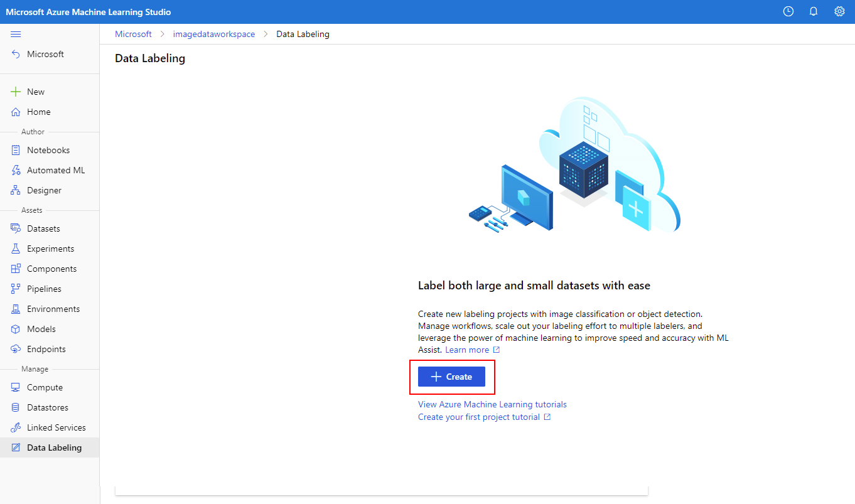Select Data Labeling in the sidebar
Screen dimensions: 855x504
[50, 448]
